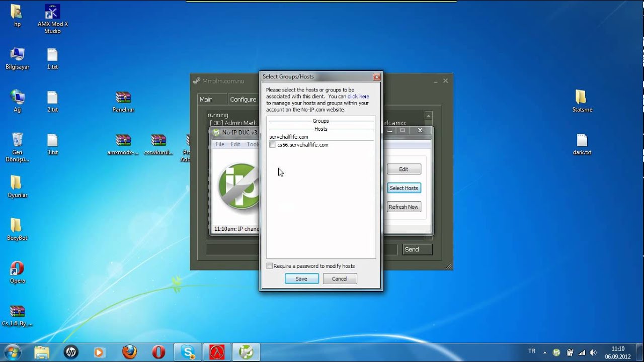This screenshot has width=644, height=362.
Task: Follow the 'click here' link
Action: pyautogui.click(x=358, y=97)
